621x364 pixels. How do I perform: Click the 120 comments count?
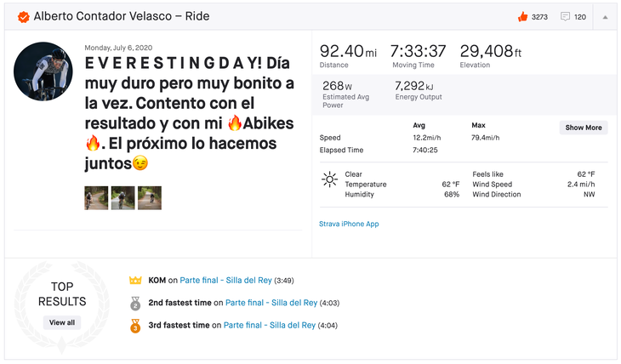[580, 17]
